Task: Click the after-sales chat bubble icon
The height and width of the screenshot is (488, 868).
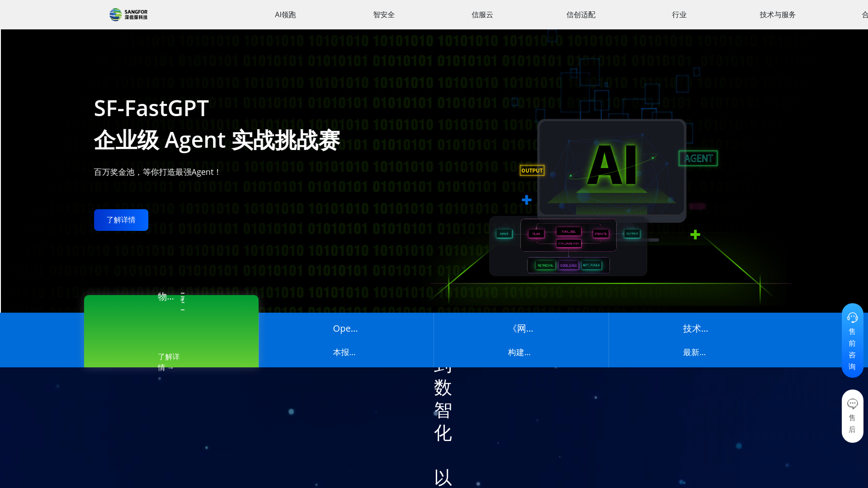Action: coord(853,404)
